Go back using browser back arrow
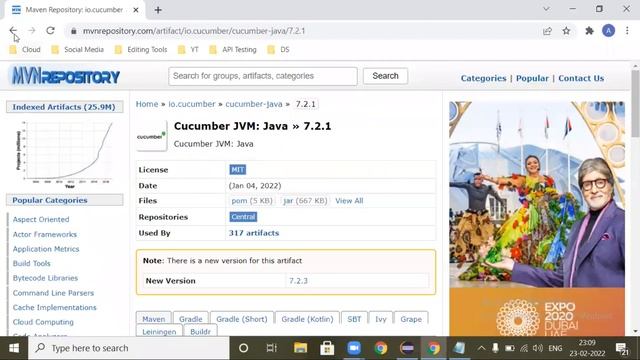The width and height of the screenshot is (640, 360). (x=13, y=31)
